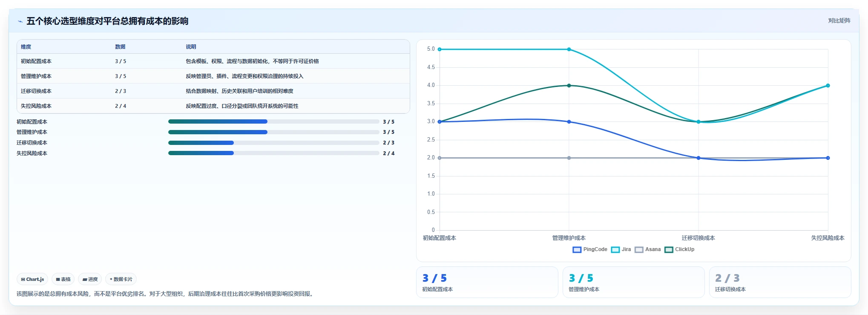Click the 2 / 4 value in the table
Image resolution: width=868 pixels, height=315 pixels.
(x=121, y=106)
